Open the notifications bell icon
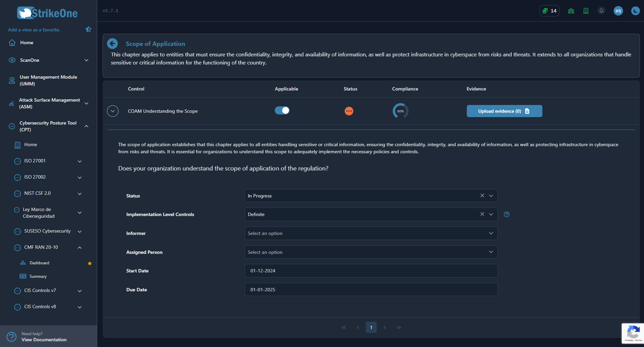 point(601,11)
